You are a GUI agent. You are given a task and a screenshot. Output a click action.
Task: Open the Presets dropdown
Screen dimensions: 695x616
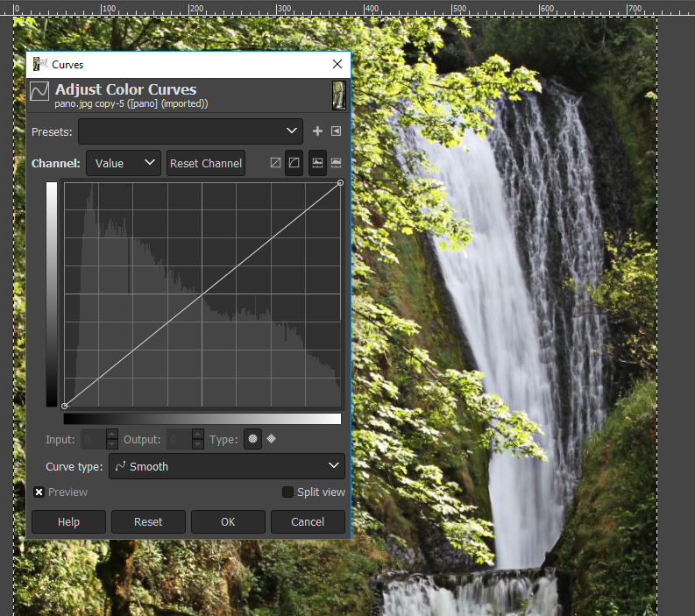click(190, 131)
